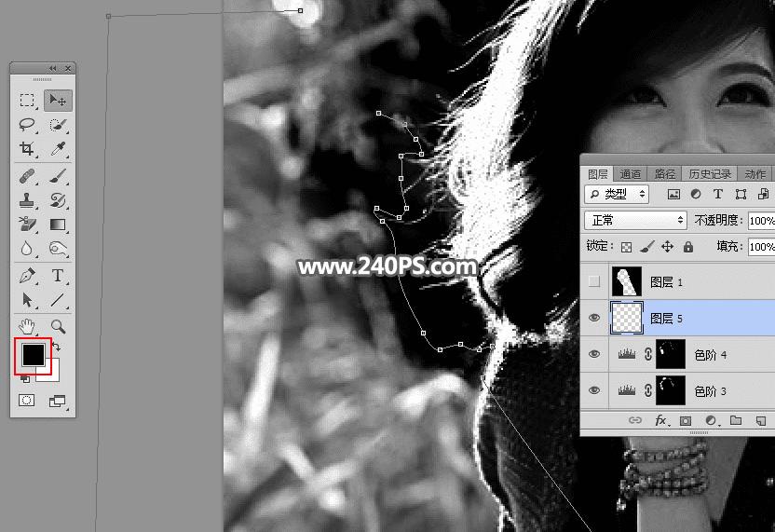Select the Gradient tool
This screenshot has width=775, height=532.
click(x=58, y=225)
